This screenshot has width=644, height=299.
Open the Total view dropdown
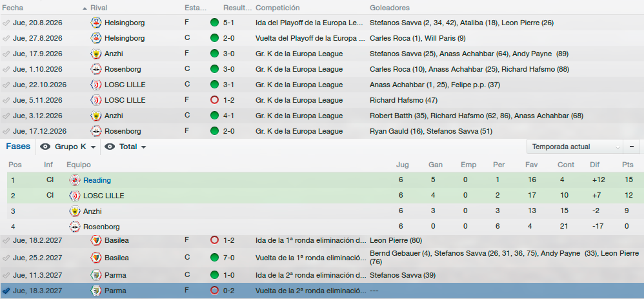(x=133, y=147)
